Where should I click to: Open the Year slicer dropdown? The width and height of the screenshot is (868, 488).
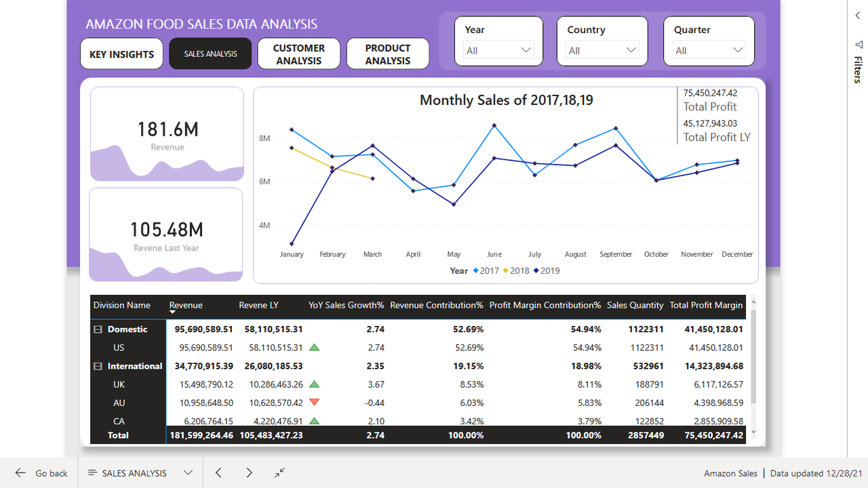(x=526, y=49)
